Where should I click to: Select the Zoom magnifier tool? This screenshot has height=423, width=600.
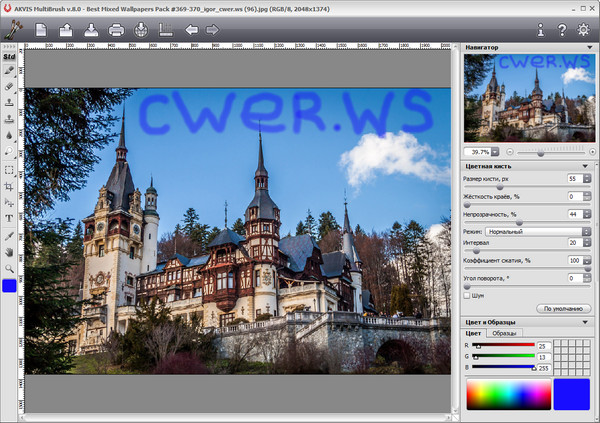click(x=9, y=269)
